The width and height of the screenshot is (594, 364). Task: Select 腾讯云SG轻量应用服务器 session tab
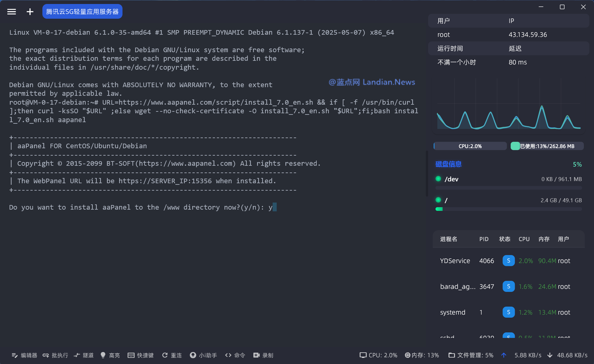82,12
